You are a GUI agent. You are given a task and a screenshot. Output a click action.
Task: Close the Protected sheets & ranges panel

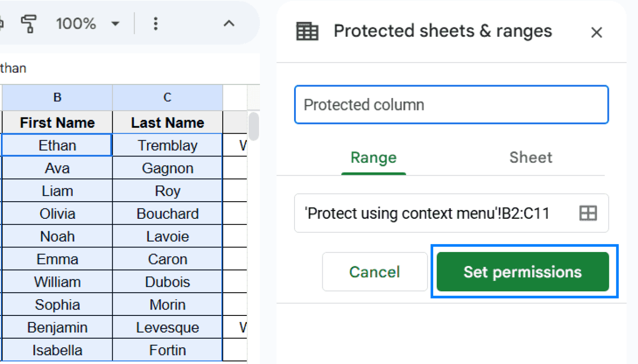[596, 32]
